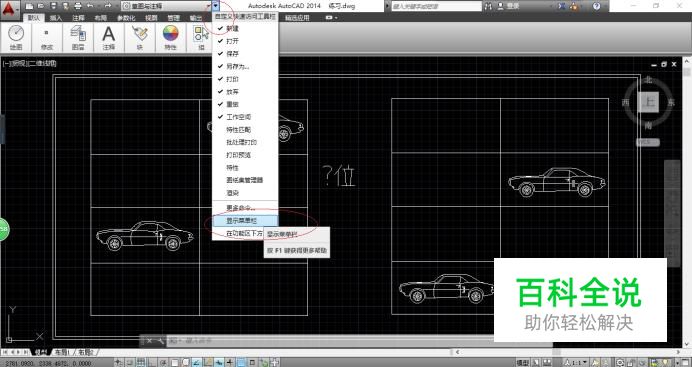The height and width of the screenshot is (367, 692).
Task: Click the quick access toolbar customize arrow
Action: [215, 6]
